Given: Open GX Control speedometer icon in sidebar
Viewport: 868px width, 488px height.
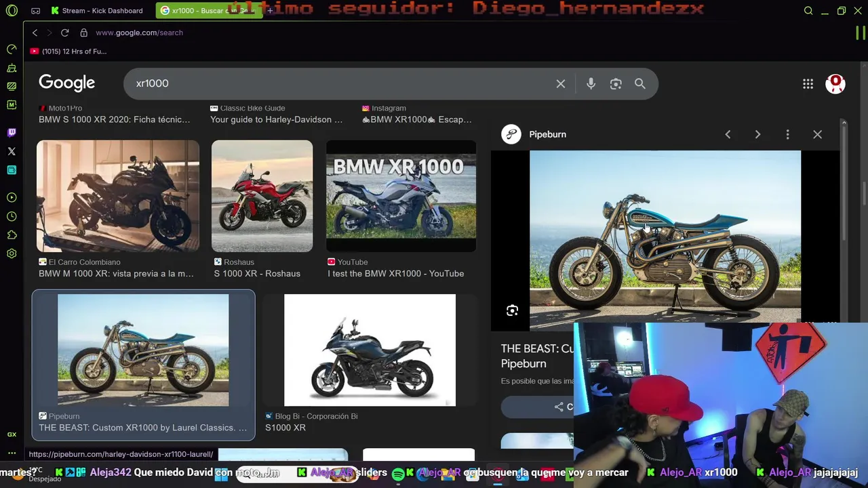Looking at the screenshot, I should pyautogui.click(x=12, y=49).
